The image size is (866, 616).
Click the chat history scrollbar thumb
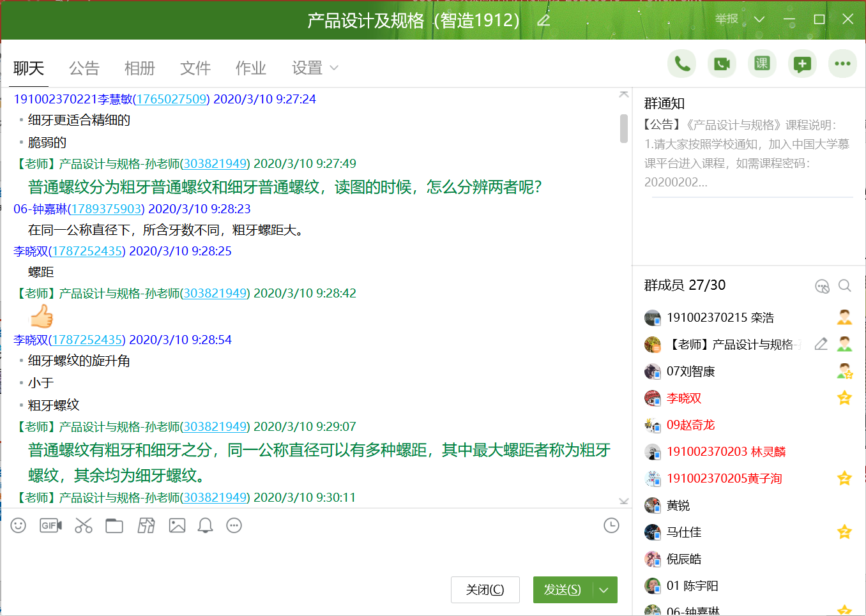pos(624,128)
